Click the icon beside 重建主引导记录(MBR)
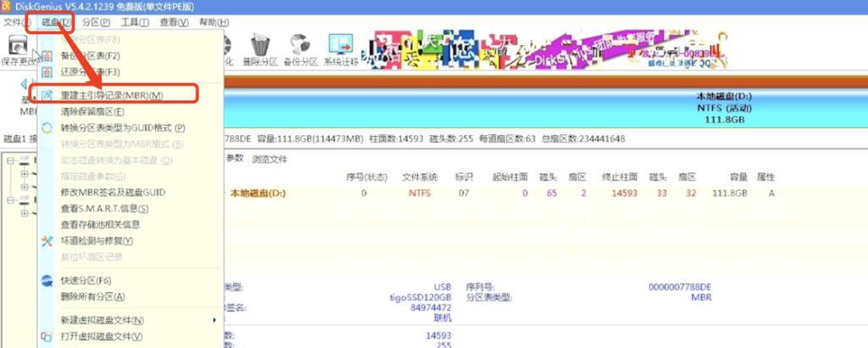This screenshot has height=348, width=868. click(47, 95)
